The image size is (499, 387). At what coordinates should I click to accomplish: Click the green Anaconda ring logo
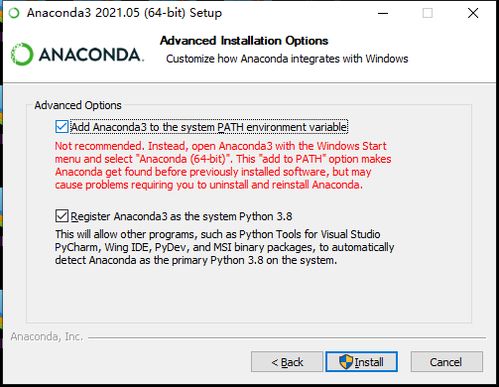point(22,54)
